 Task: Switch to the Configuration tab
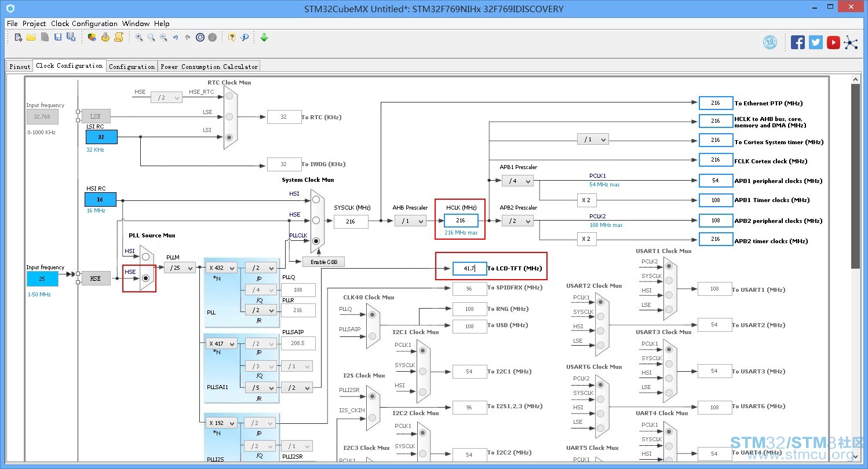point(132,66)
